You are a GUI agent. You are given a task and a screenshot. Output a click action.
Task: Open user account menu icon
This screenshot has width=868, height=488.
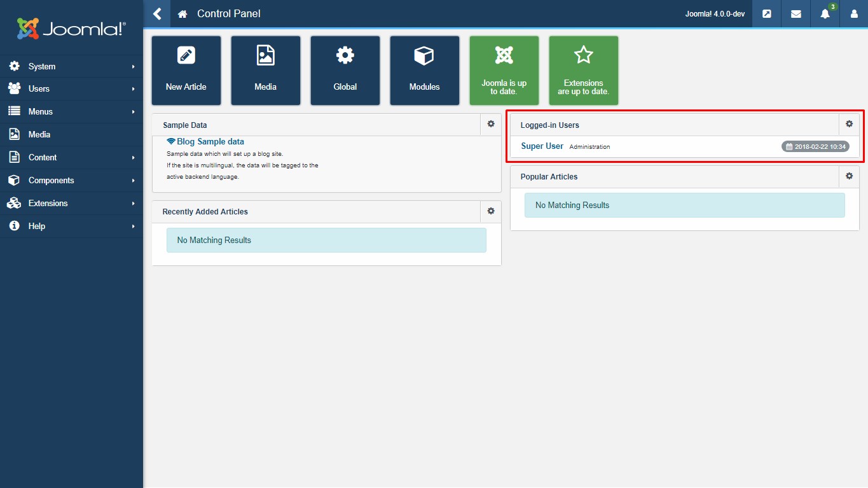[854, 13]
